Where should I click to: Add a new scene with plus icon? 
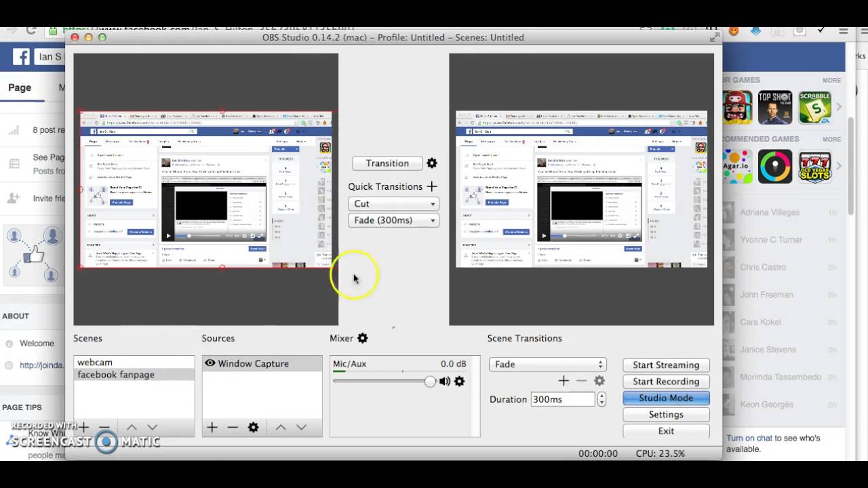(83, 428)
